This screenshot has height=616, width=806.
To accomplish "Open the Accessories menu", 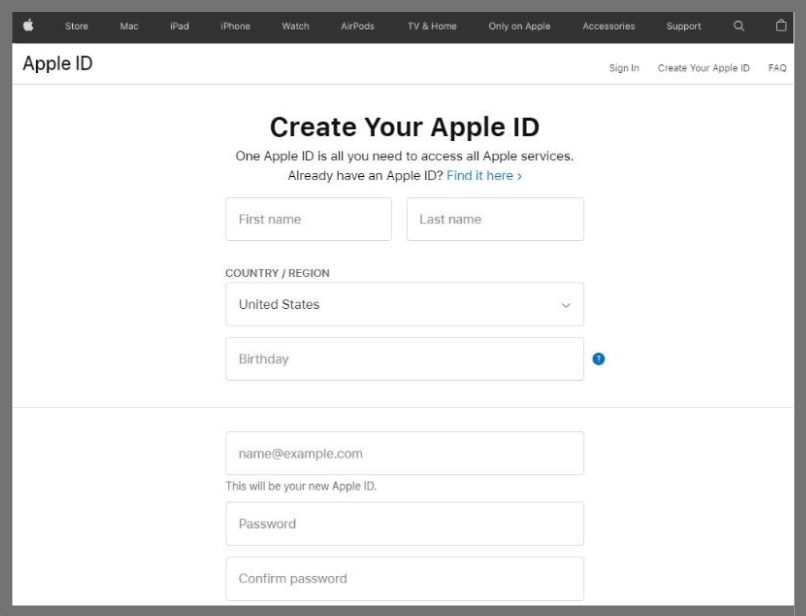I will pyautogui.click(x=609, y=26).
